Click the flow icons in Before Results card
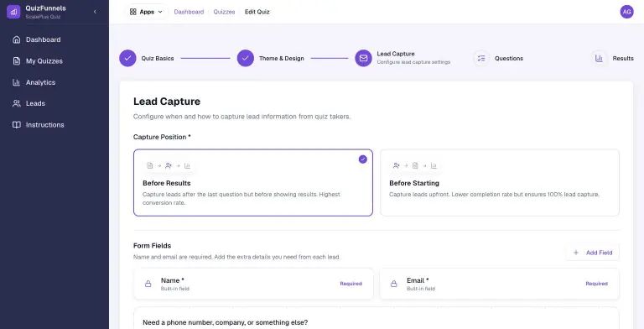644x329 pixels. [x=169, y=165]
